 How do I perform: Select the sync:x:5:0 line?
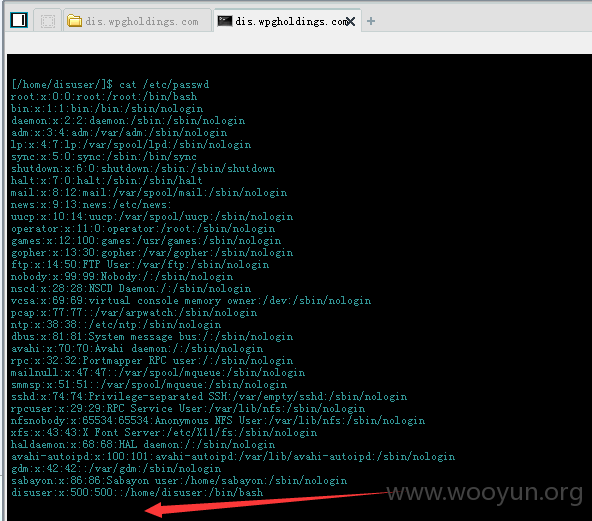coord(104,157)
